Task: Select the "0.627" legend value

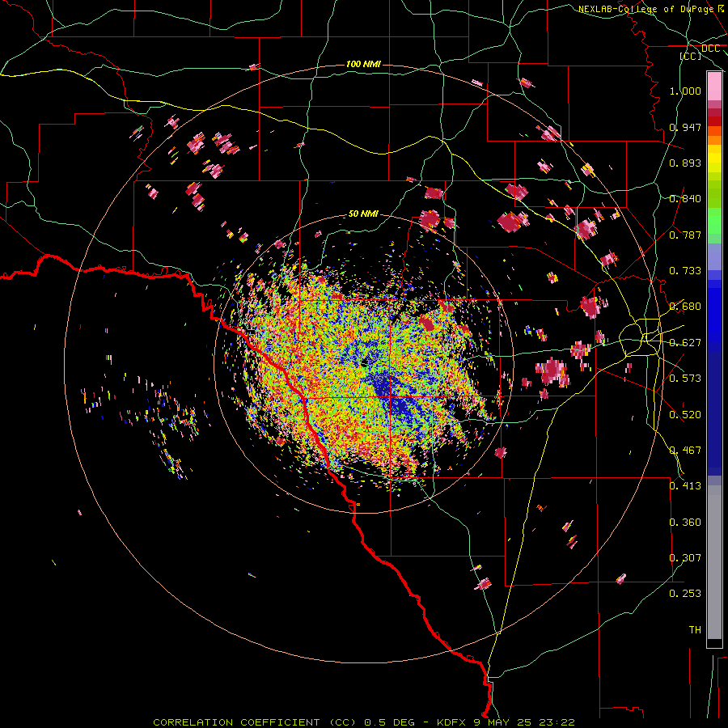Action: [685, 343]
